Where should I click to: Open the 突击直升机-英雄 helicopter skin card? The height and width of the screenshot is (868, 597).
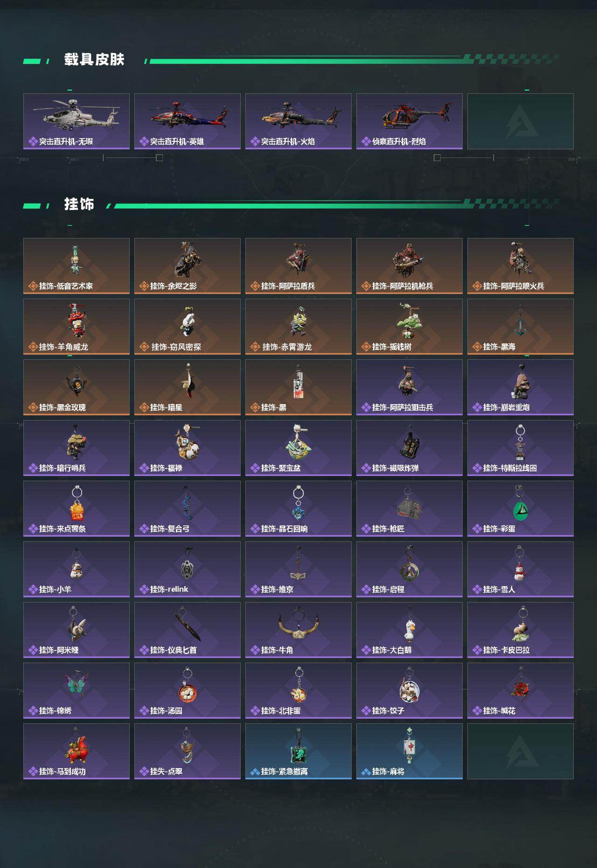click(x=187, y=121)
